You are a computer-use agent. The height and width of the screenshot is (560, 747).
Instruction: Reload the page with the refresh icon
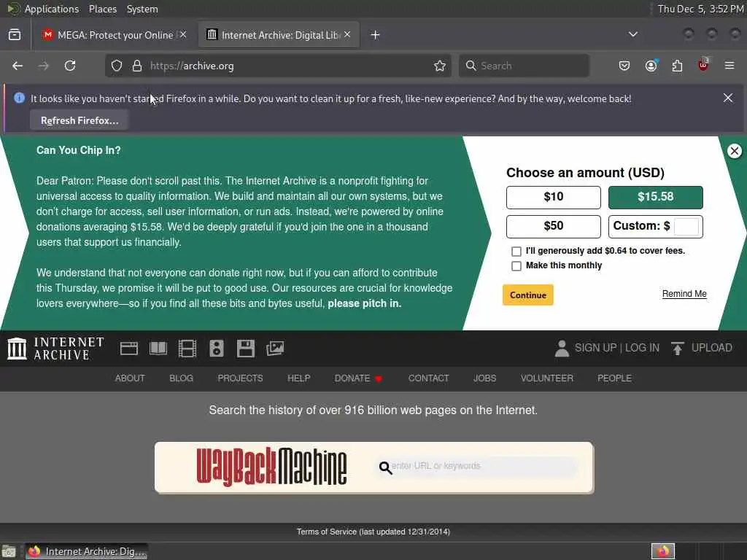coord(70,66)
